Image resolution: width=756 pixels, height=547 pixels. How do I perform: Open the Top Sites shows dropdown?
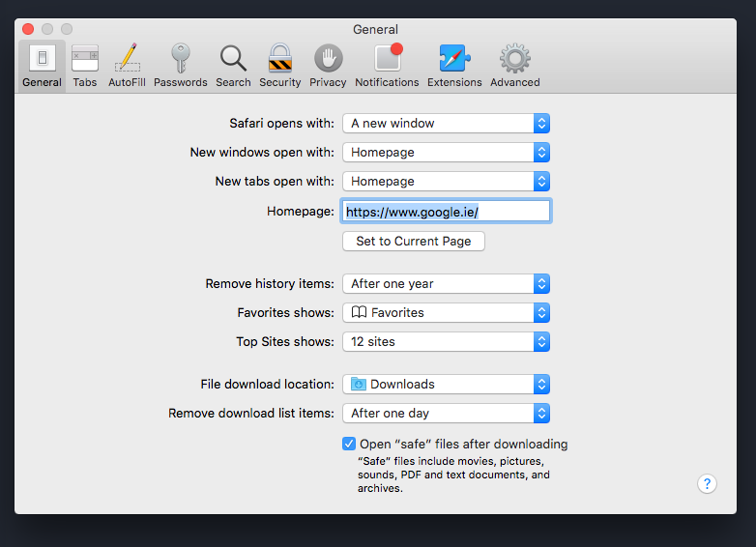pyautogui.click(x=446, y=342)
